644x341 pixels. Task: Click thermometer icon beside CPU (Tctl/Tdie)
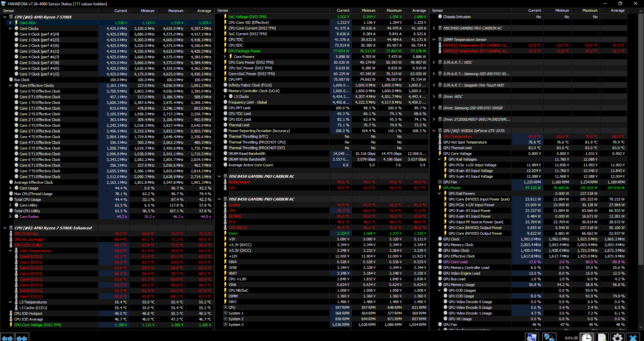(x=11, y=234)
